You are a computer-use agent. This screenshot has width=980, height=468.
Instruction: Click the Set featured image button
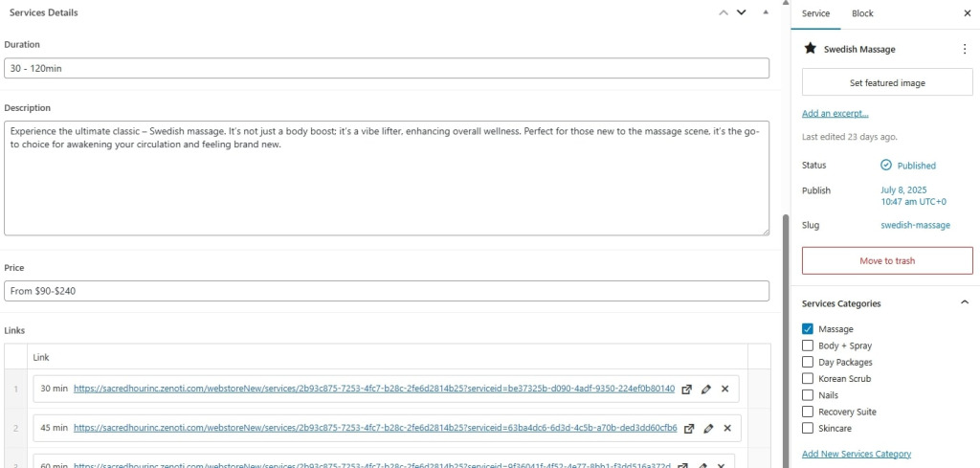(x=887, y=83)
